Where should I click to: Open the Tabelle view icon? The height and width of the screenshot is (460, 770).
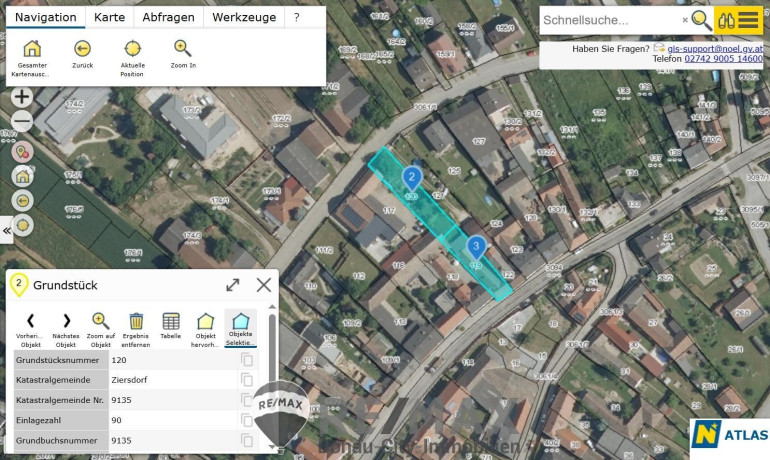[x=171, y=322]
